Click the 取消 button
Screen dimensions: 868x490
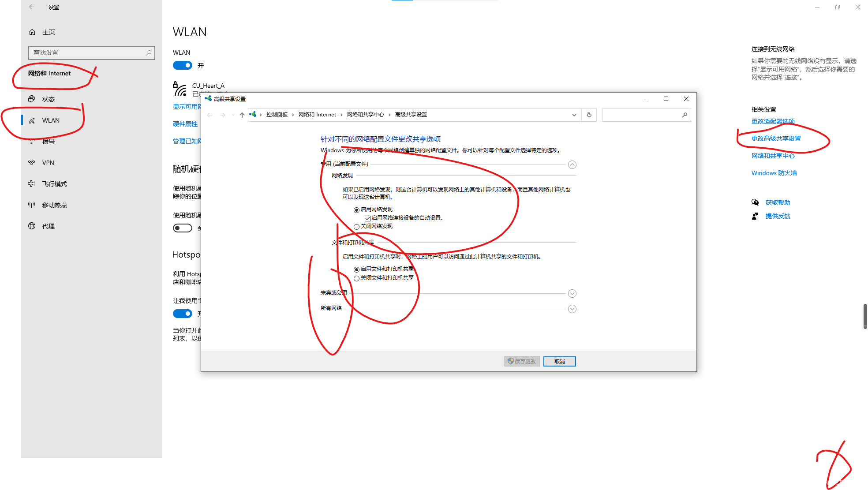559,362
